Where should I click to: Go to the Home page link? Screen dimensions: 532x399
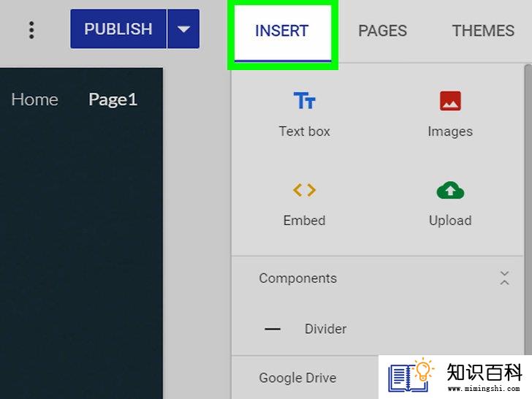34,99
